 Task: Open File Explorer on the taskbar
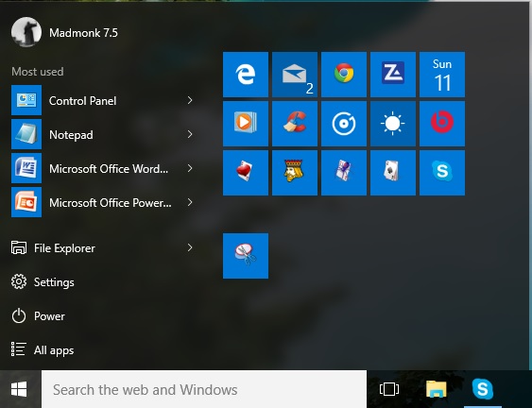point(436,389)
